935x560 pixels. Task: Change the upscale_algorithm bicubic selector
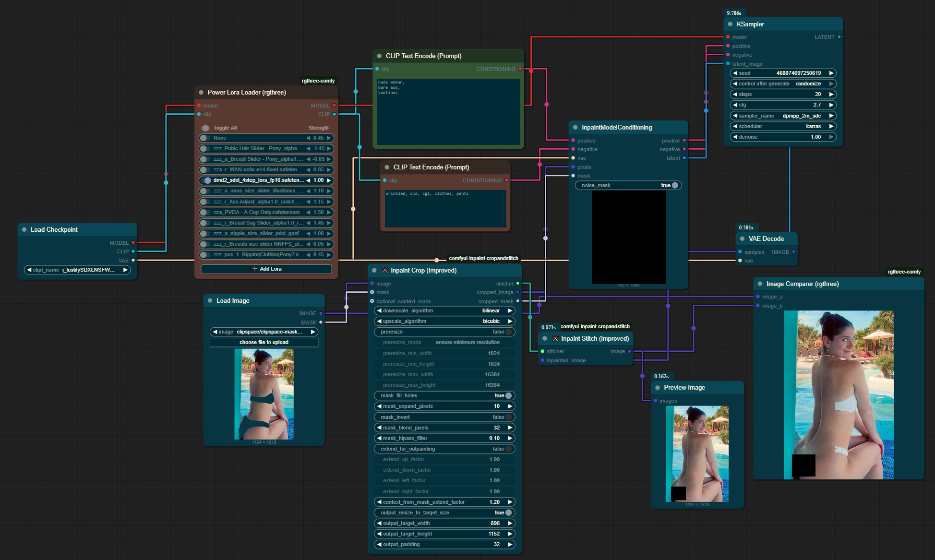(444, 321)
